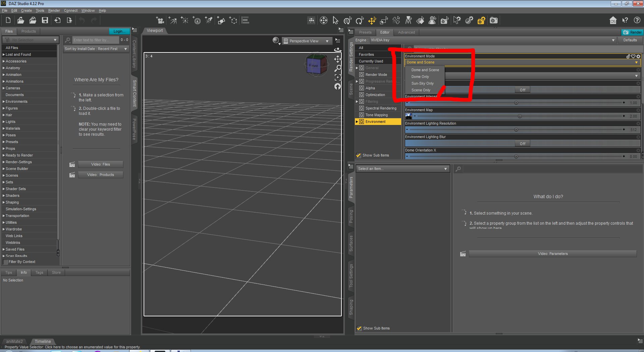Expand the Filtering render settings group
The height and width of the screenshot is (352, 644).
(x=357, y=102)
